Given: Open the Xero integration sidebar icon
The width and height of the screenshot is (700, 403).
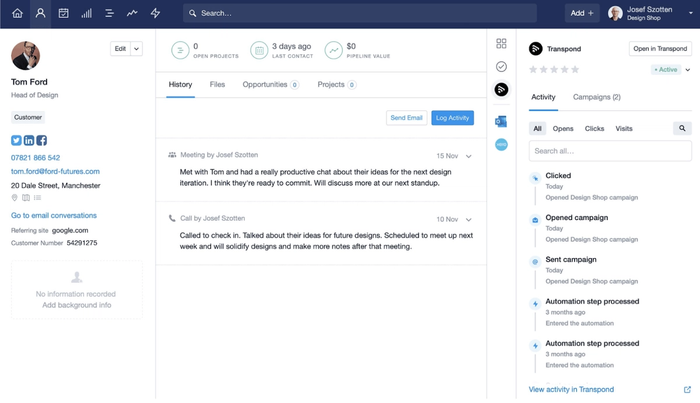Looking at the screenshot, I should pos(501,145).
